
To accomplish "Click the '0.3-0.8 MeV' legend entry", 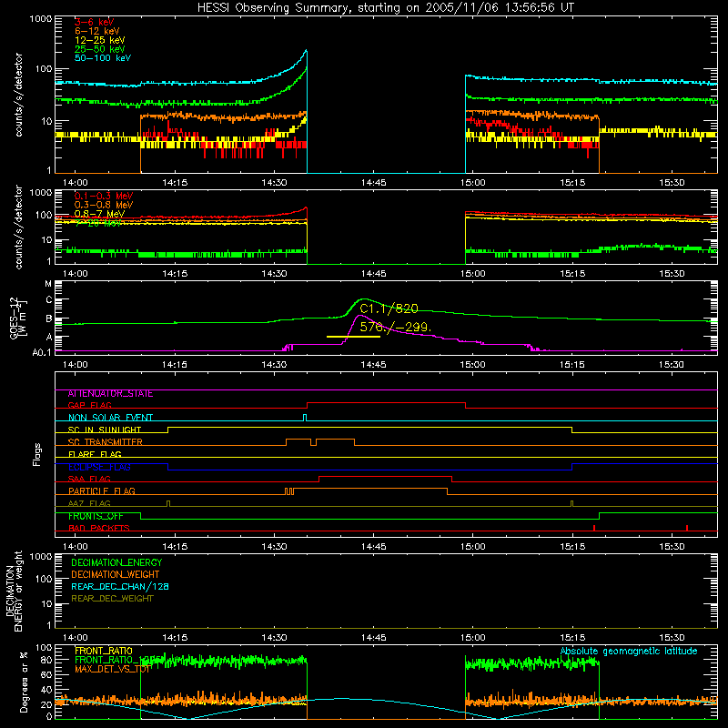I will (x=104, y=205).
